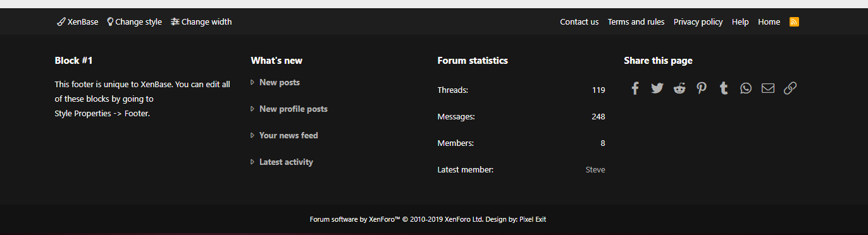Go to New profile posts

point(294,109)
